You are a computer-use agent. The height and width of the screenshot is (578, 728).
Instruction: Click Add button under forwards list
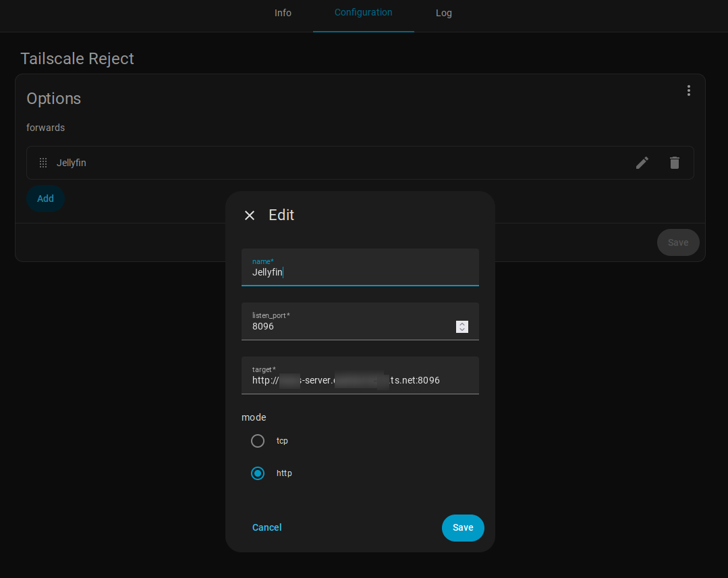(45, 199)
